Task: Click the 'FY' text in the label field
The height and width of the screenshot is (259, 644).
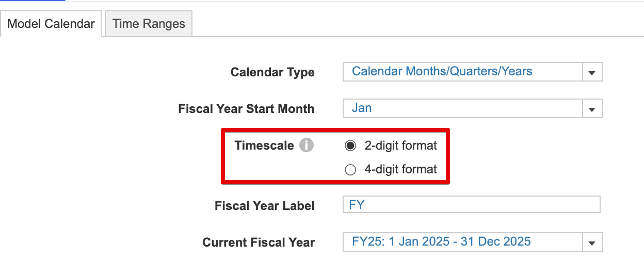Action: (357, 205)
